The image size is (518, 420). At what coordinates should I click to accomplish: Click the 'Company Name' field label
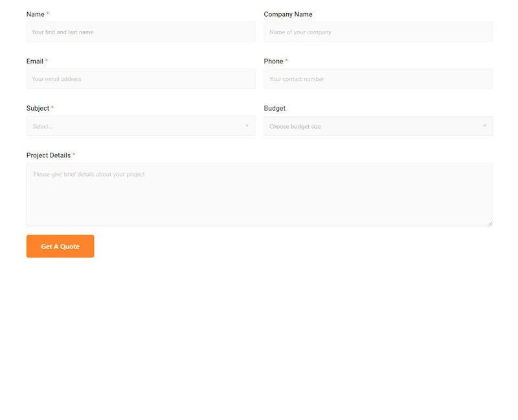coord(288,14)
